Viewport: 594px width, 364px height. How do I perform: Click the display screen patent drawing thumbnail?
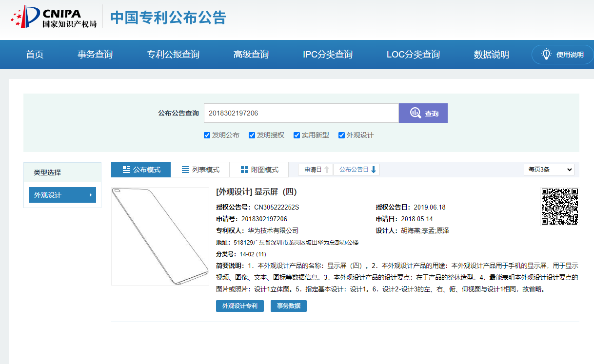pos(160,236)
